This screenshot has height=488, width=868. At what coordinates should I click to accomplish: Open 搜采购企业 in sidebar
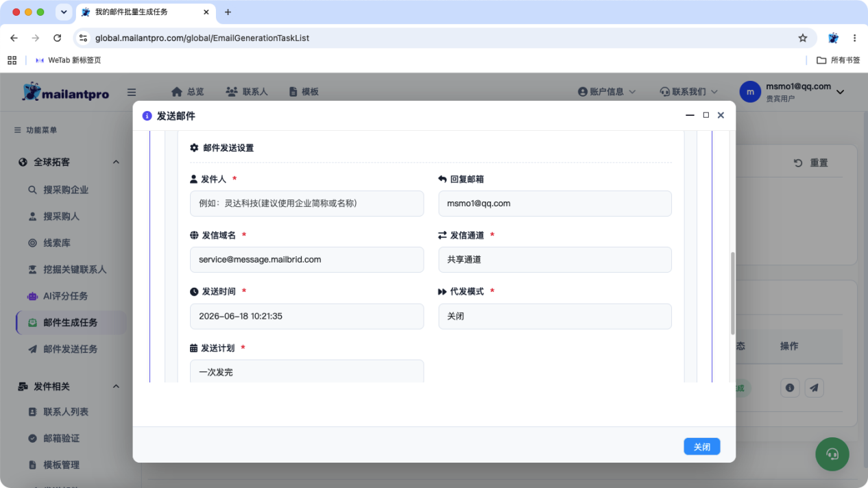click(x=66, y=190)
